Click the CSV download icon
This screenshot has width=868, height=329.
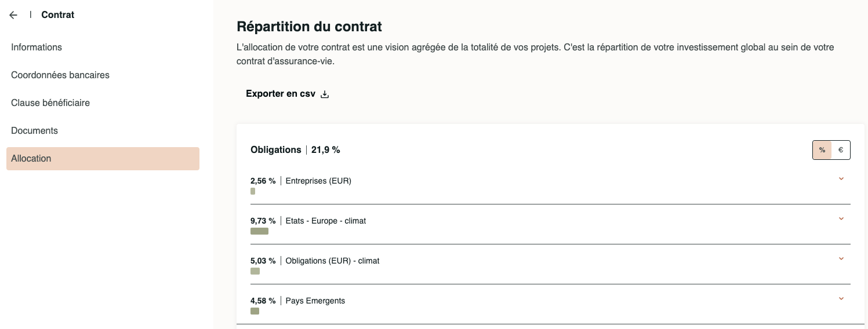click(325, 94)
